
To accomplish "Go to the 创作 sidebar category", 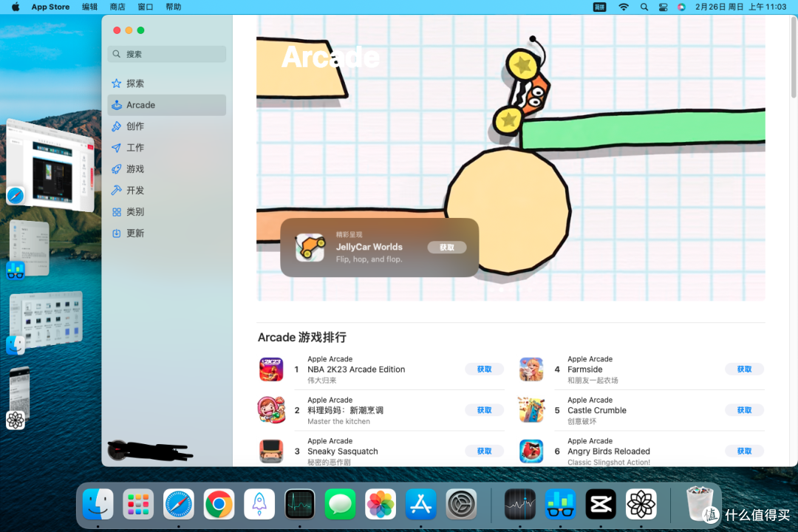I will click(167, 126).
